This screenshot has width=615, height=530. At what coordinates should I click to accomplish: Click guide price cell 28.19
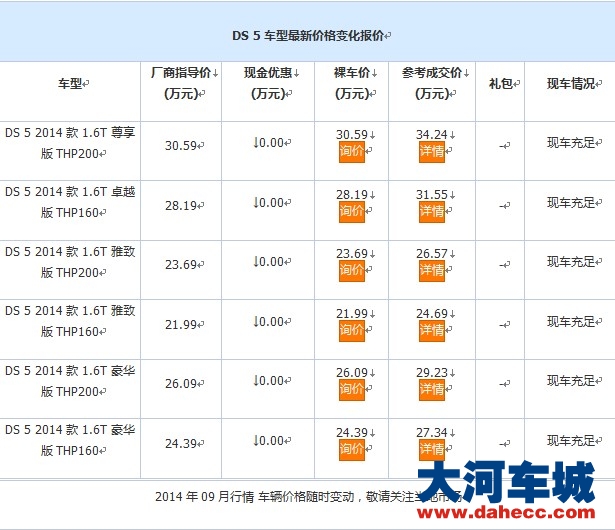[181, 206]
